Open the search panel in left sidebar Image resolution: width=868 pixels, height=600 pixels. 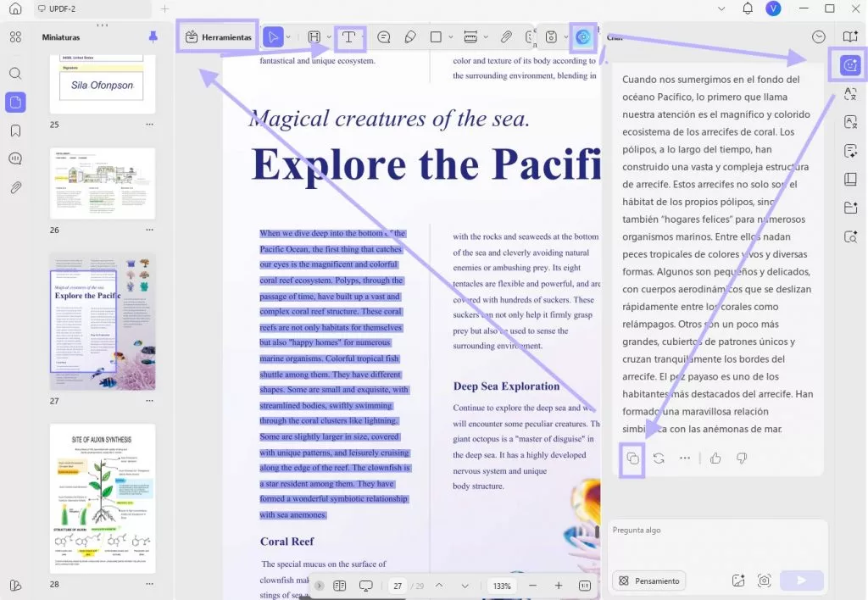[x=15, y=73]
